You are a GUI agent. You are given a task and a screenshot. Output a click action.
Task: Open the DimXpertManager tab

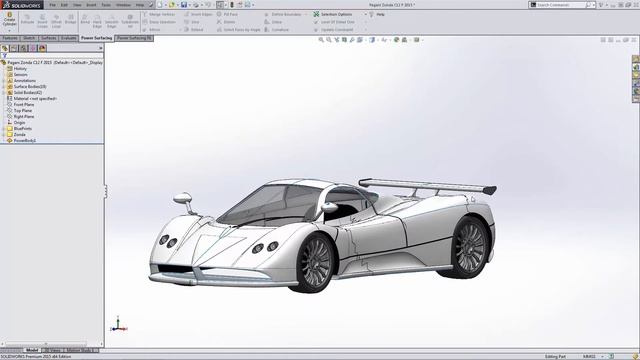click(33, 48)
